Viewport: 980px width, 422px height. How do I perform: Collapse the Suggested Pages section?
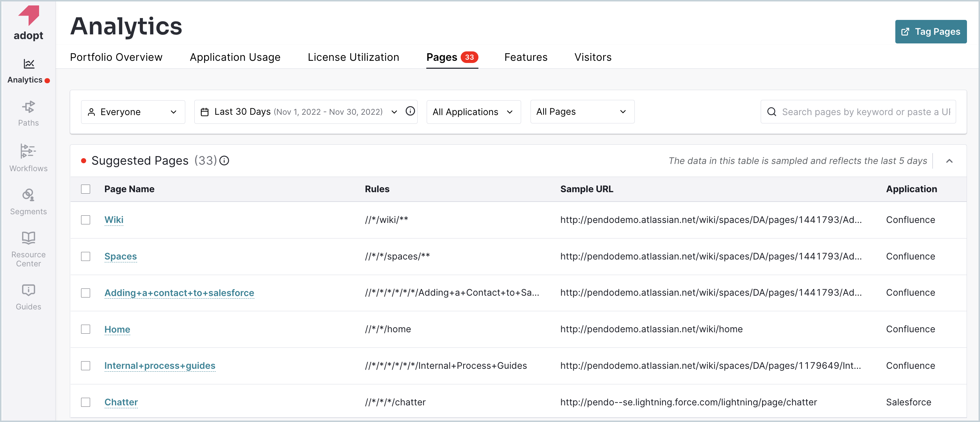(x=949, y=161)
